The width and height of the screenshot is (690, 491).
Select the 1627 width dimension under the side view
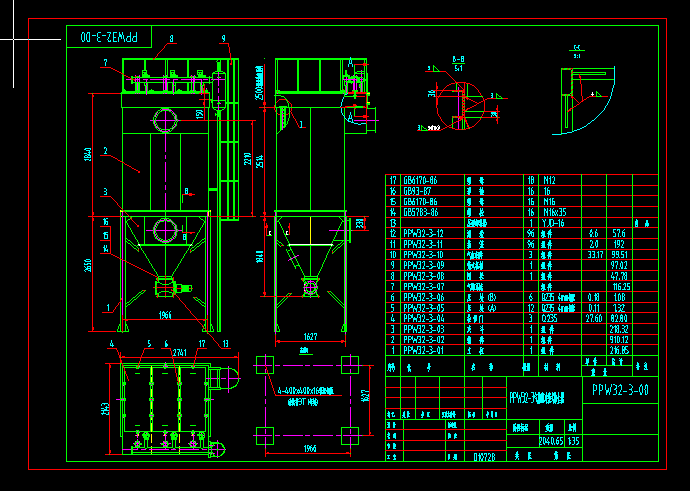click(x=310, y=337)
